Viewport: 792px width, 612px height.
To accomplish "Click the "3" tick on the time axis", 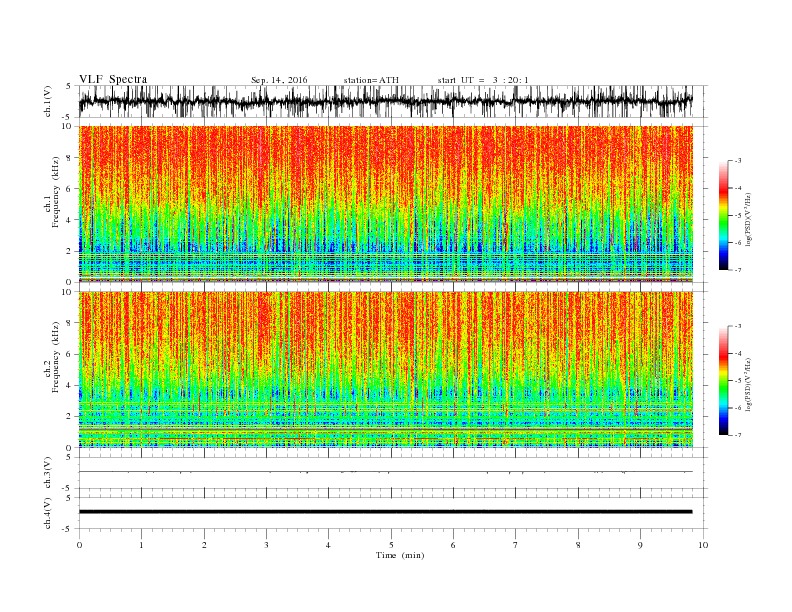I will 266,545.
